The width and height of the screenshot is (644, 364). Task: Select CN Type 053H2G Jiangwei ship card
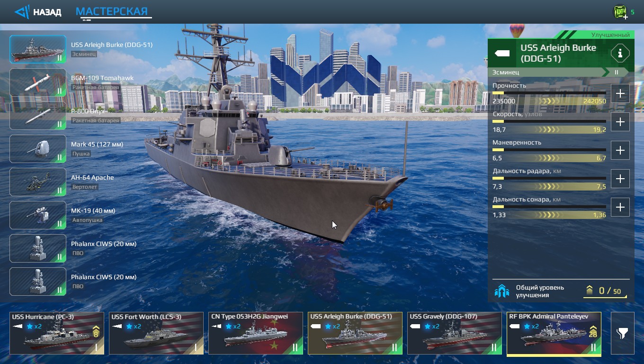256,333
